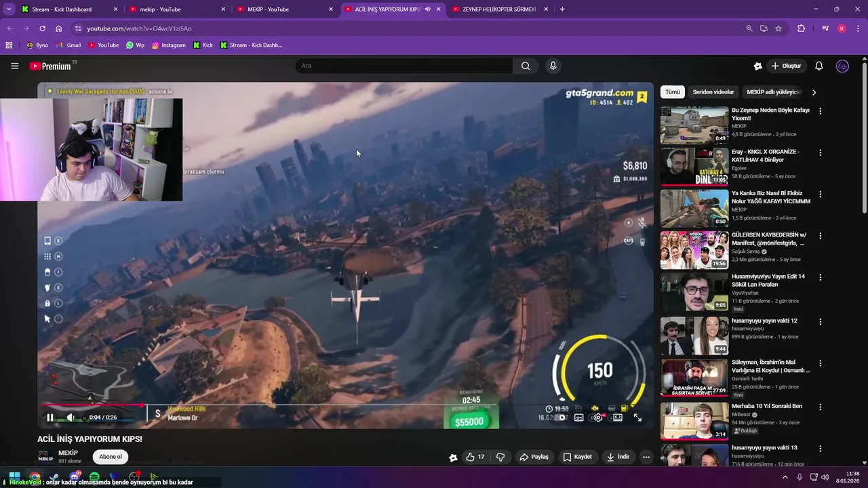The width and height of the screenshot is (868, 488).
Task: Open Bu Zeynep Neden Böyle thumbnail
Action: [x=694, y=125]
